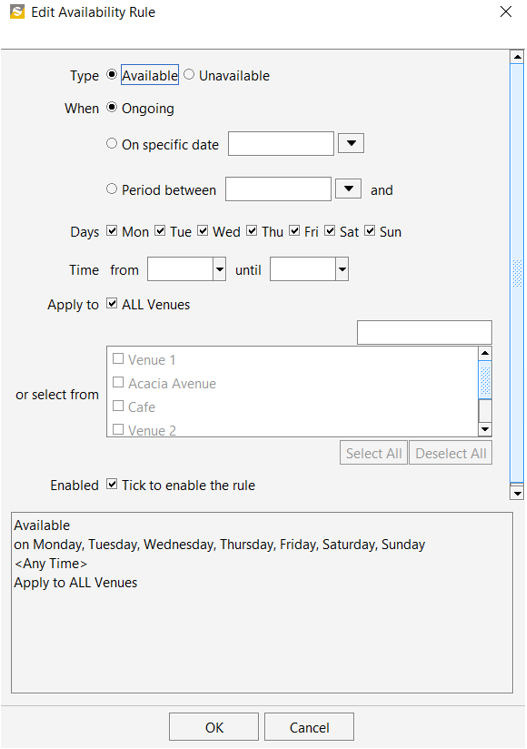Choose the On specific date option

[x=111, y=143]
